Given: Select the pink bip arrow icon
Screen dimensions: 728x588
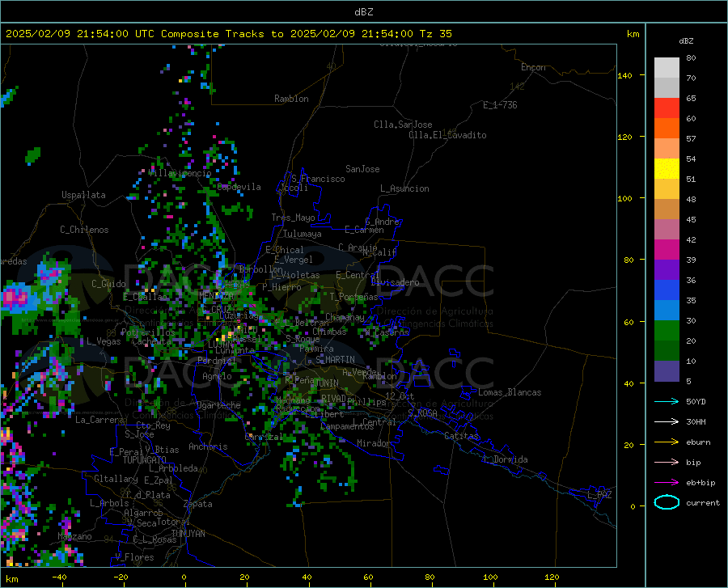Looking at the screenshot, I should 667,463.
